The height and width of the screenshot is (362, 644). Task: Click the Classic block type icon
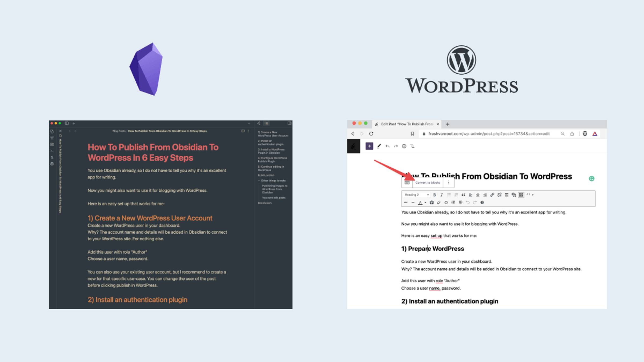pyautogui.click(x=407, y=183)
